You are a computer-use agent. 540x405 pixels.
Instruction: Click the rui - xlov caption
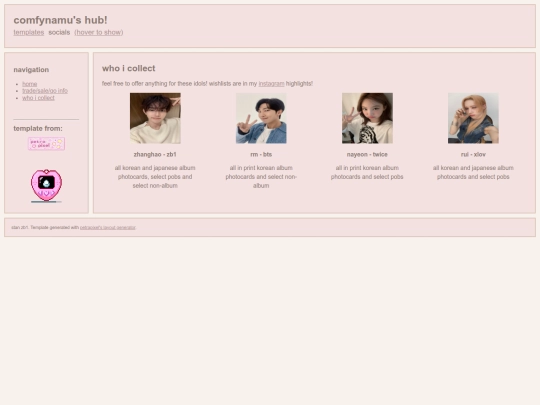(473, 154)
